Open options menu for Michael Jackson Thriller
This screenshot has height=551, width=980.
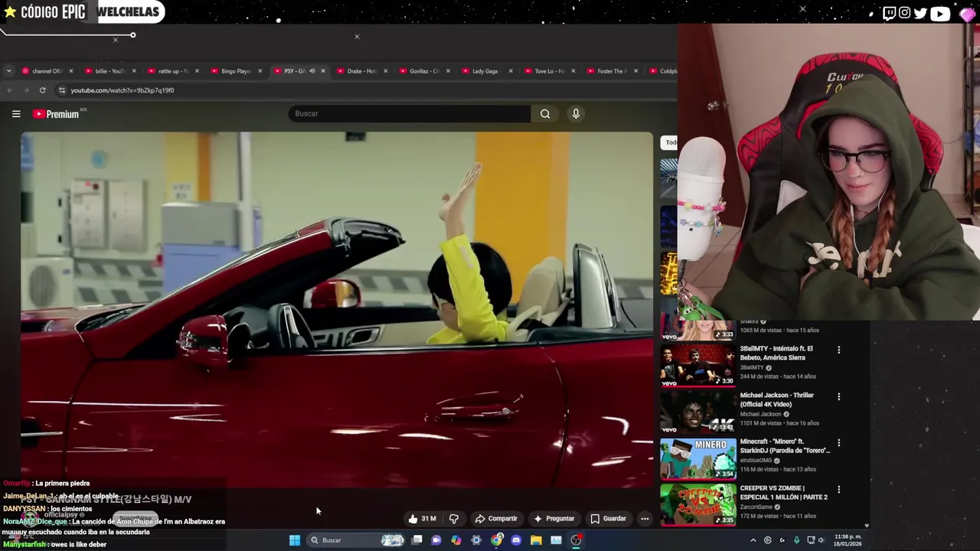pyautogui.click(x=838, y=396)
